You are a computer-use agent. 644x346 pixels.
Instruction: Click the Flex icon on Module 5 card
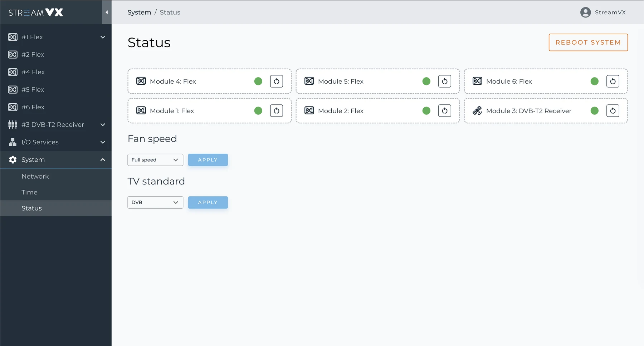tap(309, 81)
